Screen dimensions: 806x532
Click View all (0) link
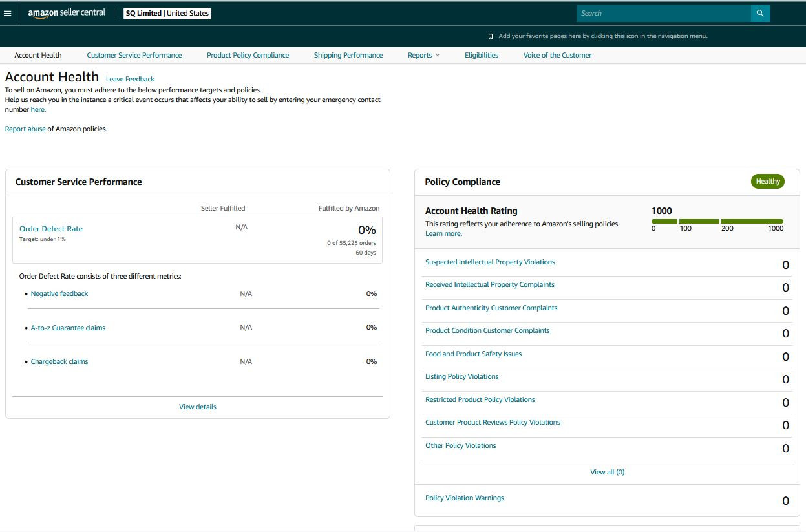pyautogui.click(x=608, y=472)
